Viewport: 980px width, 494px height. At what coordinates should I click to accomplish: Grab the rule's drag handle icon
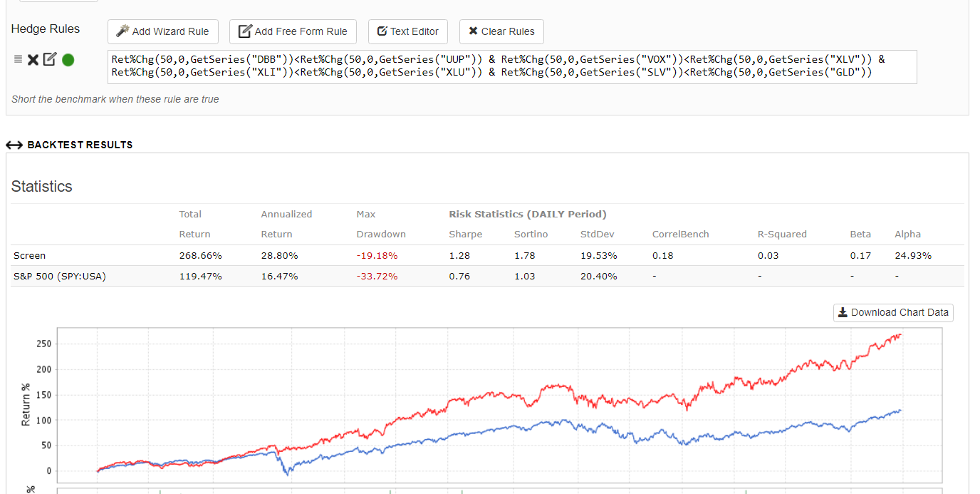tap(18, 59)
